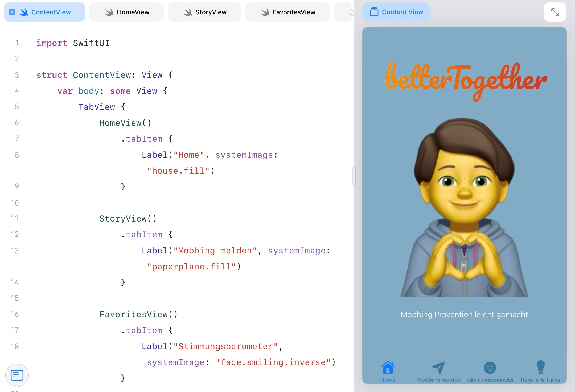Image resolution: width=575 pixels, height=392 pixels.
Task: Select the ContentView file tab
Action: pyautogui.click(x=44, y=12)
